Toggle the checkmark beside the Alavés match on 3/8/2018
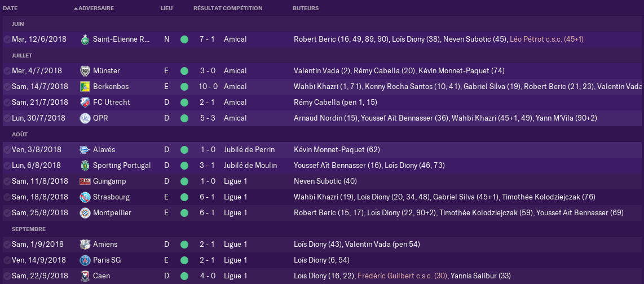 (x=7, y=150)
